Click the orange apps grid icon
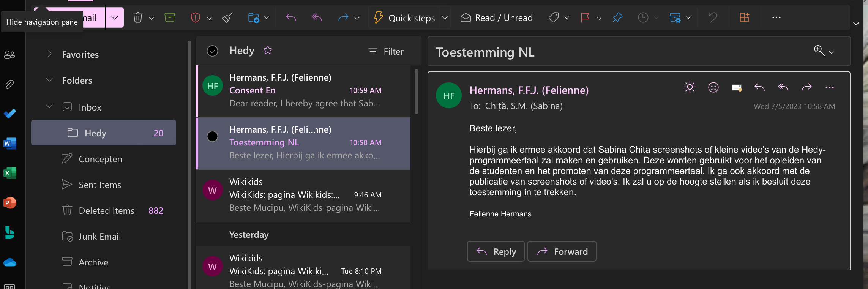868x289 pixels. click(x=745, y=17)
